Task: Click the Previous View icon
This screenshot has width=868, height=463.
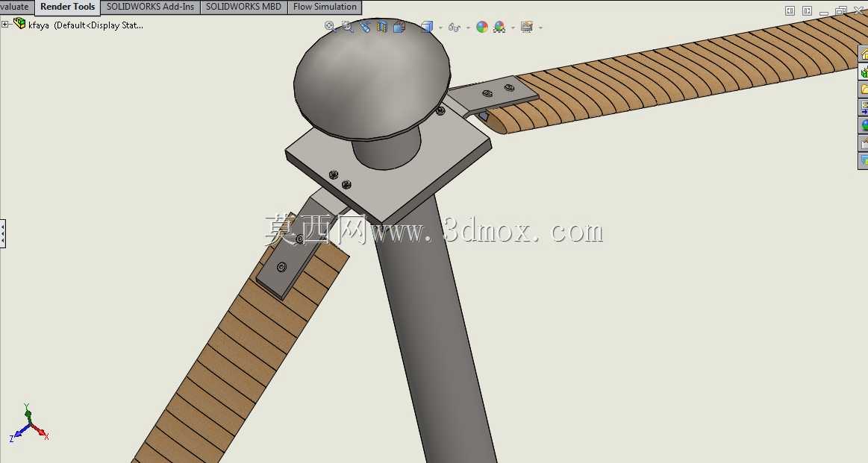Action: click(x=365, y=26)
